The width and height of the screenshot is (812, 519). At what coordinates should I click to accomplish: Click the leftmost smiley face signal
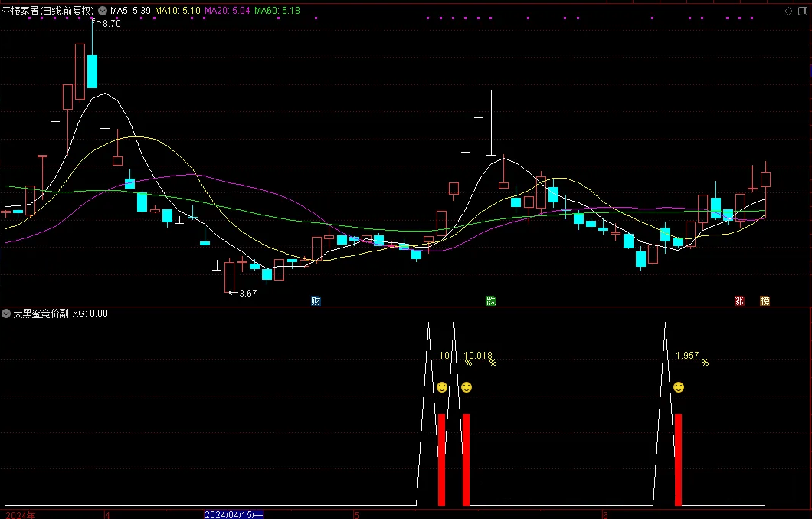[442, 388]
